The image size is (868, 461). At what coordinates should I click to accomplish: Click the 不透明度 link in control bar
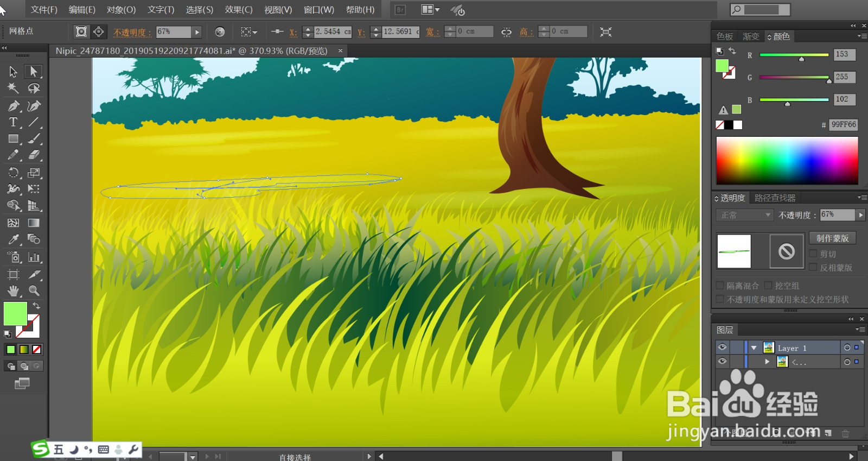click(132, 32)
